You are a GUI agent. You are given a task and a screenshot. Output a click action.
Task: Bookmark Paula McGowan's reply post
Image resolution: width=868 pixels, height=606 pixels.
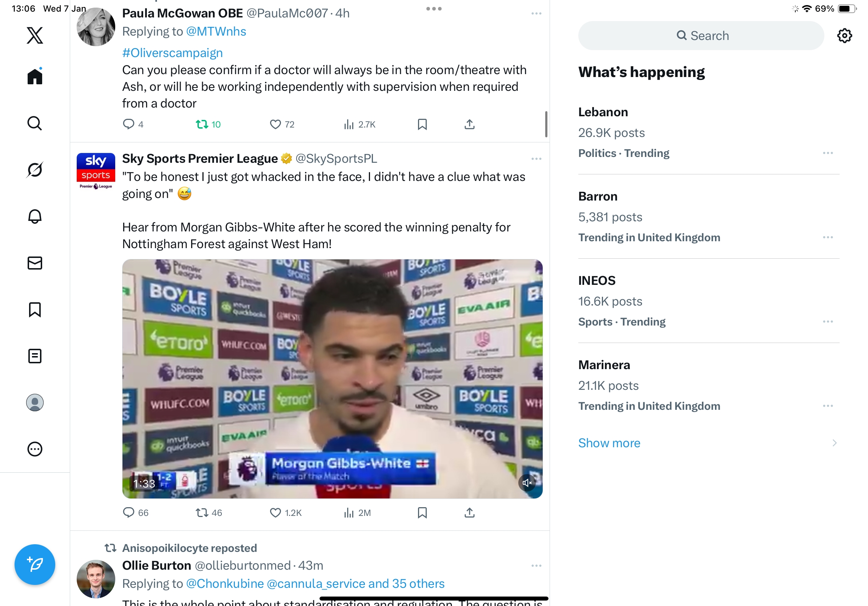click(x=422, y=124)
